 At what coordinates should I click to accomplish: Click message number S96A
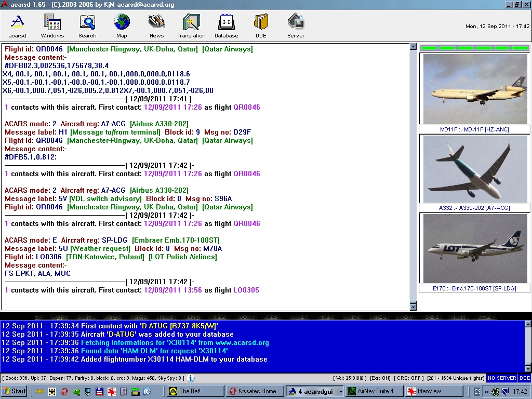pos(223,199)
